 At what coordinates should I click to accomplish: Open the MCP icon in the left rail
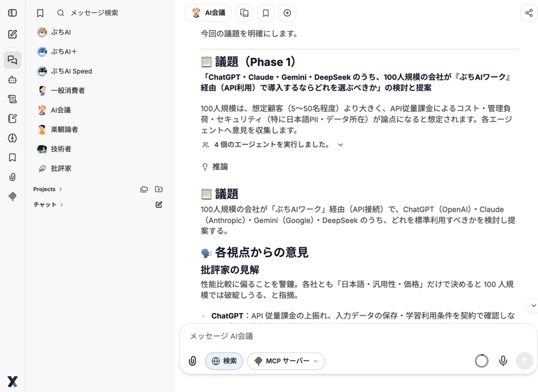click(x=12, y=196)
